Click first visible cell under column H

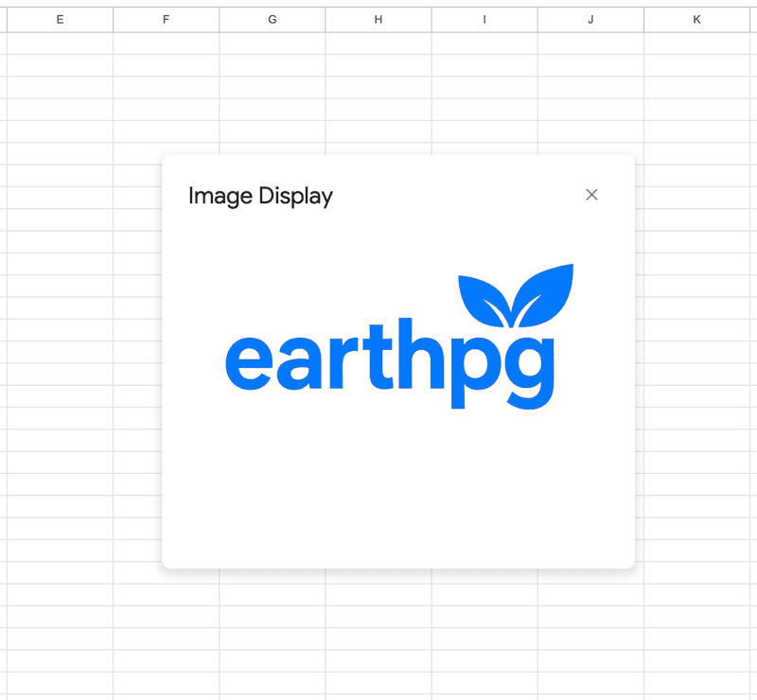[378, 44]
